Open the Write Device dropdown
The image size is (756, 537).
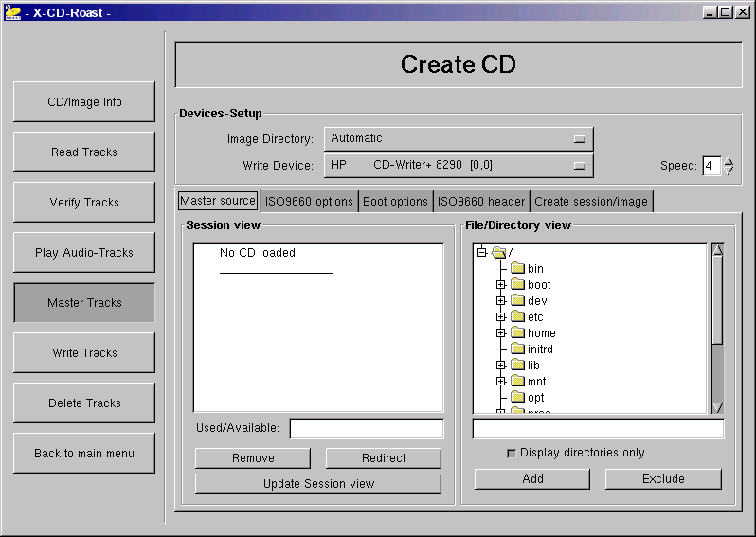click(459, 166)
